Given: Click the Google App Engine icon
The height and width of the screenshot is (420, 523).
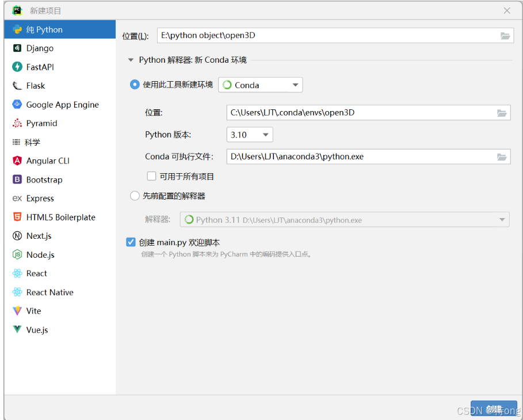Looking at the screenshot, I should (17, 104).
